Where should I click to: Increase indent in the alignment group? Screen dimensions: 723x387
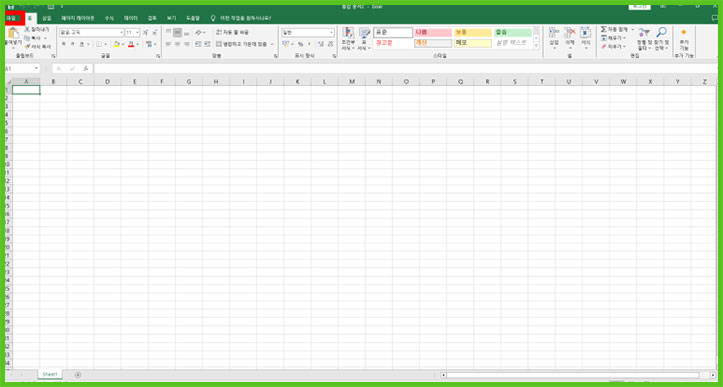click(207, 44)
